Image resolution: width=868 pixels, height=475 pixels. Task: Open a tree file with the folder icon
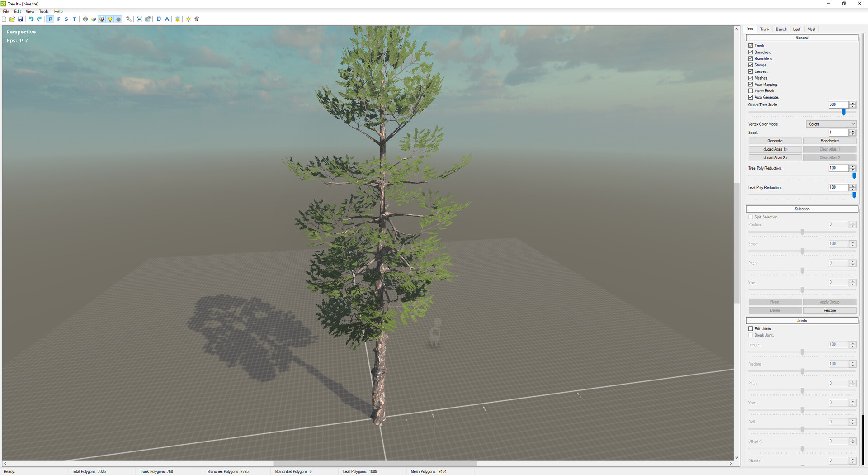pos(12,19)
